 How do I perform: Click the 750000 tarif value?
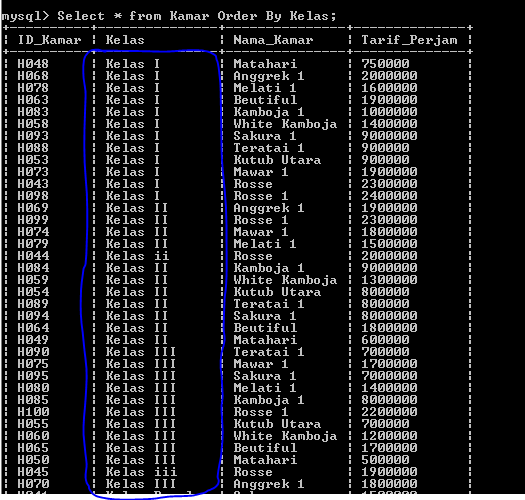point(385,64)
